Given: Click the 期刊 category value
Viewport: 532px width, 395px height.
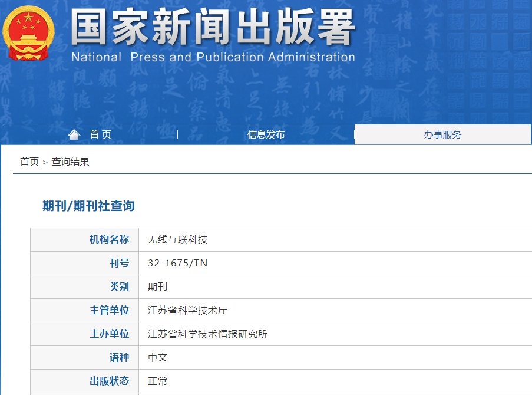Looking at the screenshot, I should click(157, 287).
